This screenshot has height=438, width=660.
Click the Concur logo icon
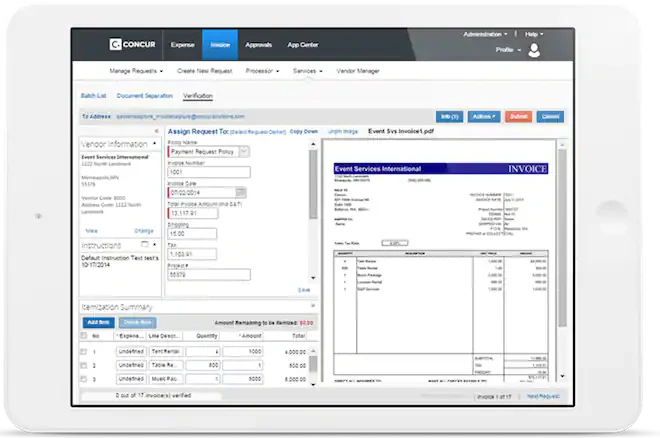115,44
